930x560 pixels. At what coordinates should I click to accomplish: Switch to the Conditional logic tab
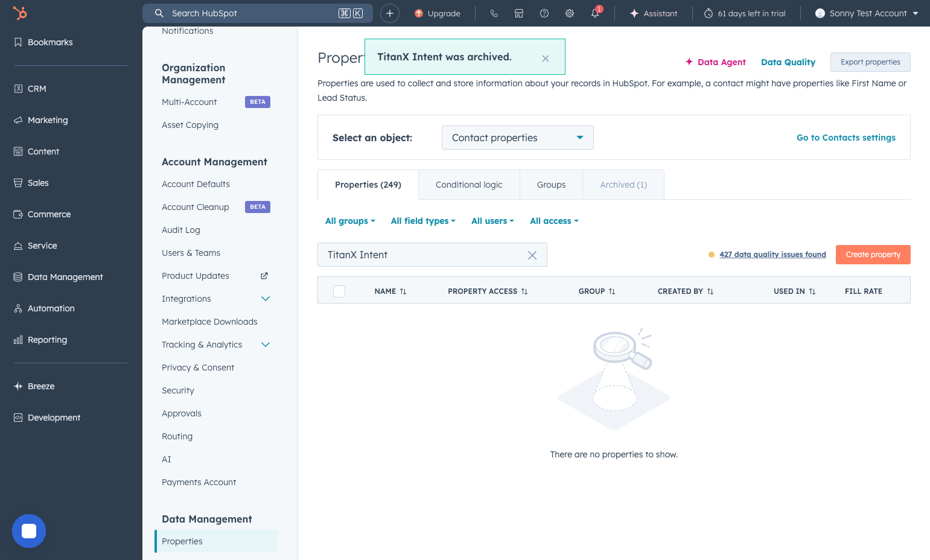469,185
